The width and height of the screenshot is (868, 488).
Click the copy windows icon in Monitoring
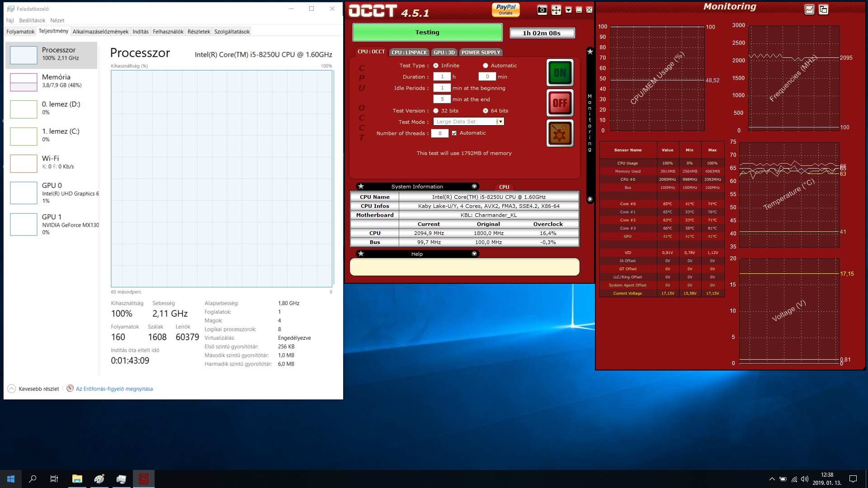pos(823,9)
